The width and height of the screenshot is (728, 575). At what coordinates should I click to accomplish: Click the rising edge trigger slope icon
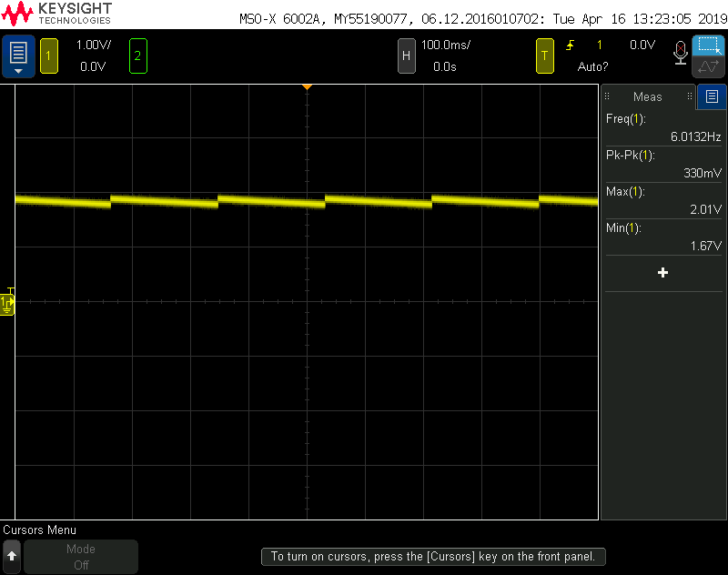pos(571,45)
